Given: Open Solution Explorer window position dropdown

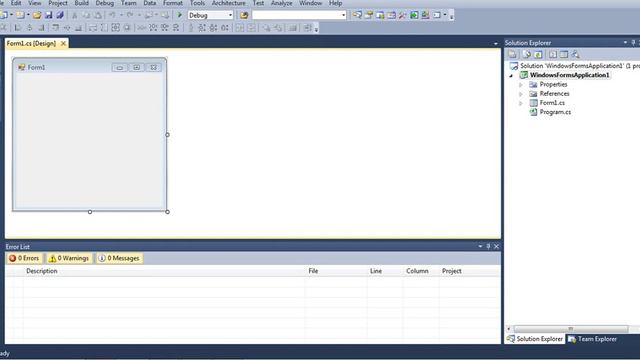Looking at the screenshot, I should (625, 42).
